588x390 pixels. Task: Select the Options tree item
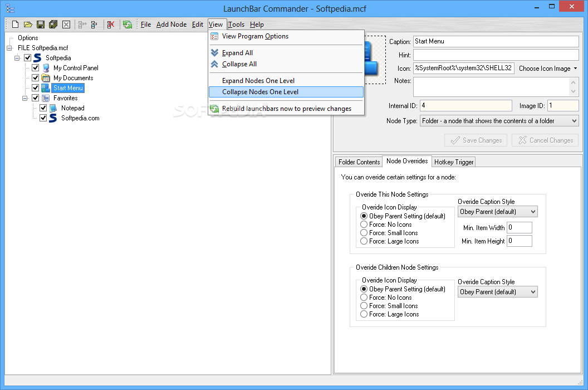coord(28,38)
